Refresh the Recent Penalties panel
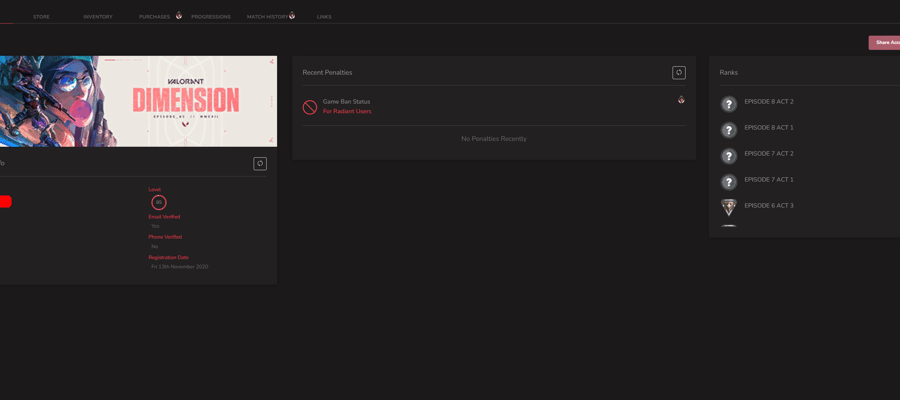This screenshot has width=900, height=400. tap(679, 72)
